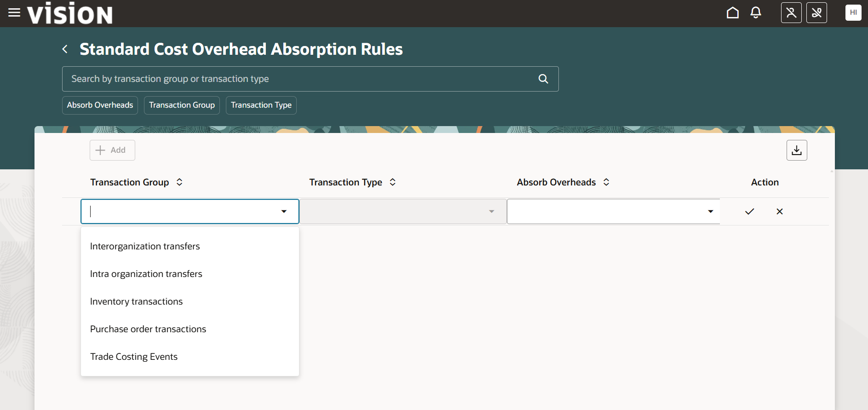
Task: Click the accessibility person icon in header
Action: point(791,13)
